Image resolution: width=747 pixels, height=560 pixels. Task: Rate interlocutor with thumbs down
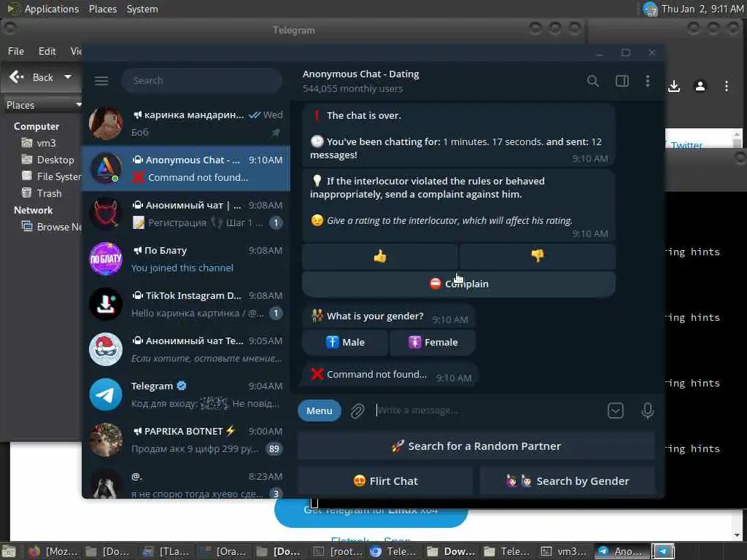[x=538, y=257]
